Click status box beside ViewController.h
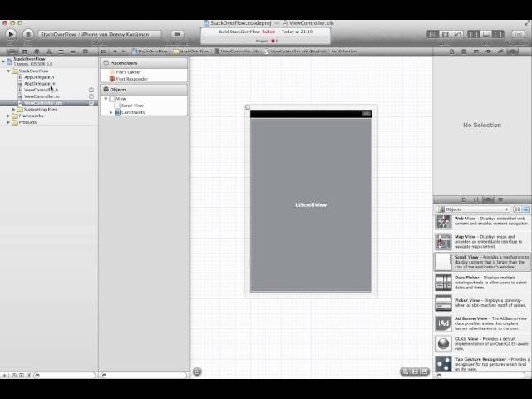Viewport: 532px width, 399px height. coord(91,90)
